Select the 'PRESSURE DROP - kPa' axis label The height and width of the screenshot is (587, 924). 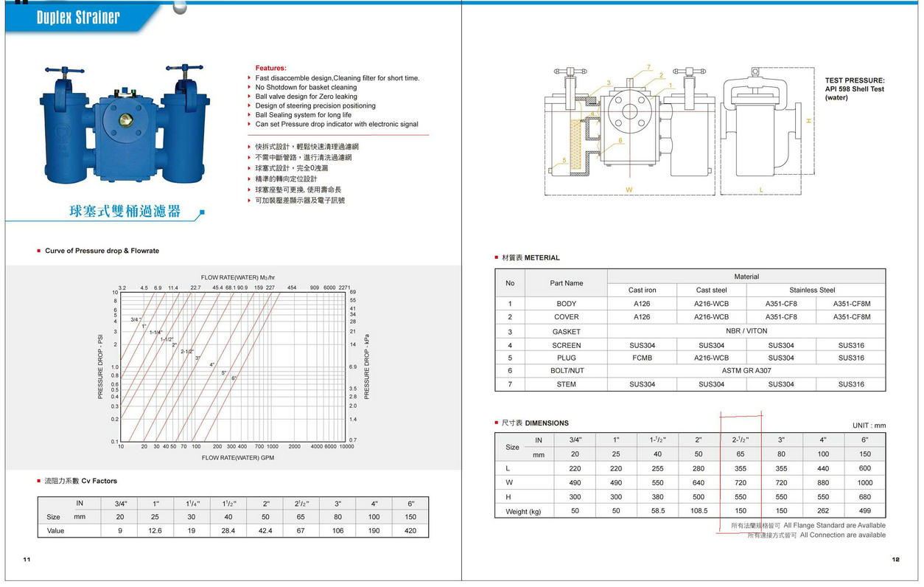tap(367, 367)
